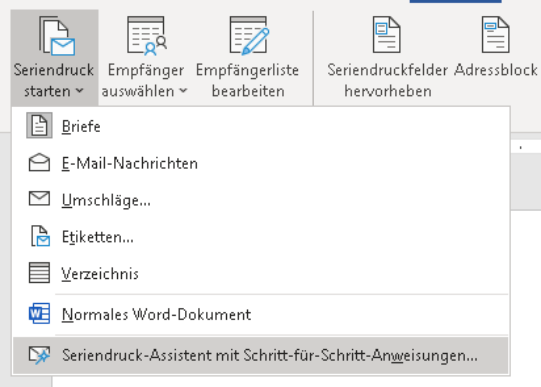Image resolution: width=541 pixels, height=387 pixels.
Task: Click the Verzeichnis list icon
Action: point(39,273)
